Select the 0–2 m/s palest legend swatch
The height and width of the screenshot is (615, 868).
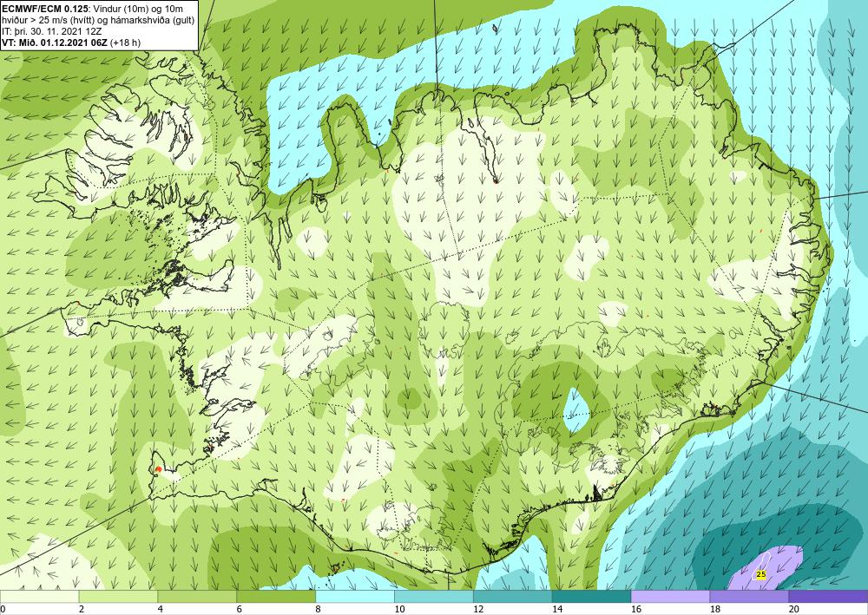coord(39,597)
